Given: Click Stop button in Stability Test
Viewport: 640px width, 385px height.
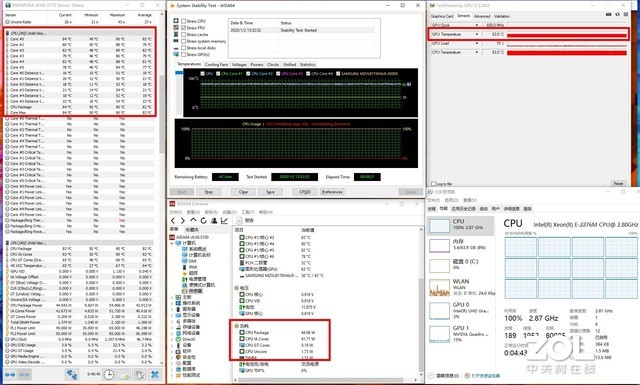Looking at the screenshot, I should [x=209, y=192].
